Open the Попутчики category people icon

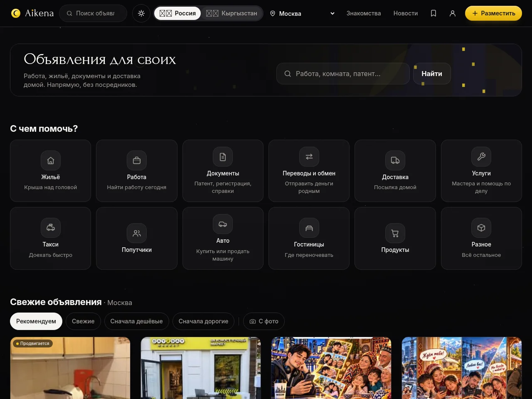[137, 233]
